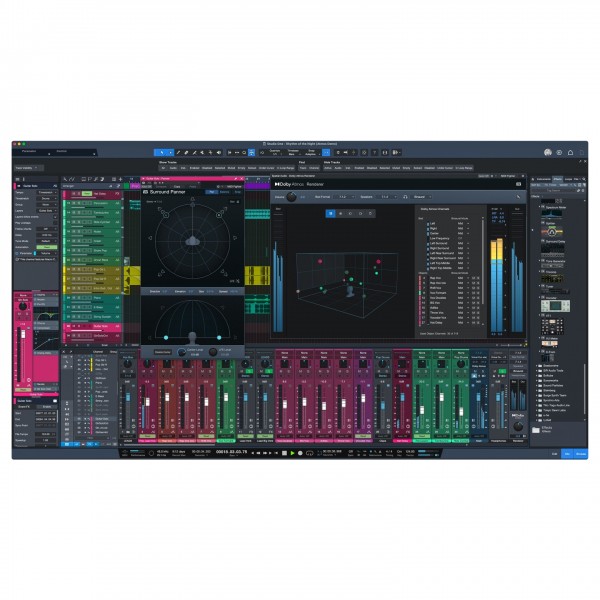The image size is (600, 600).
Task: Adjust the Center Level knob
Action: 182,352
